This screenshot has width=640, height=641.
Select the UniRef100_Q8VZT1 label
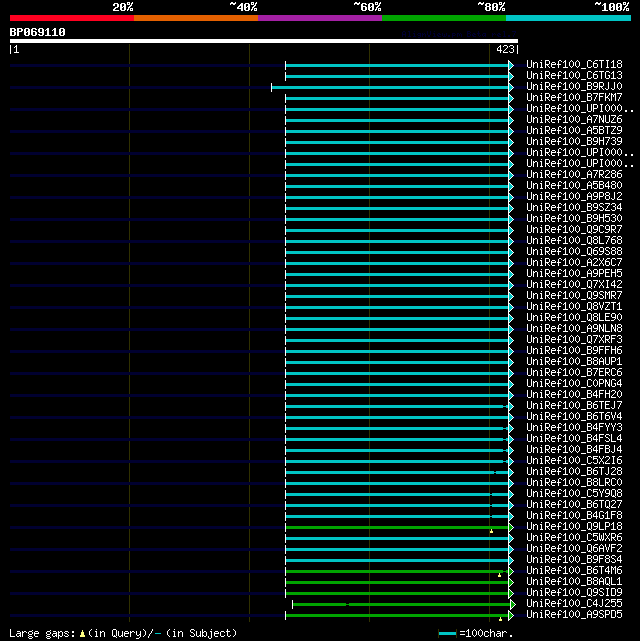[574, 307]
